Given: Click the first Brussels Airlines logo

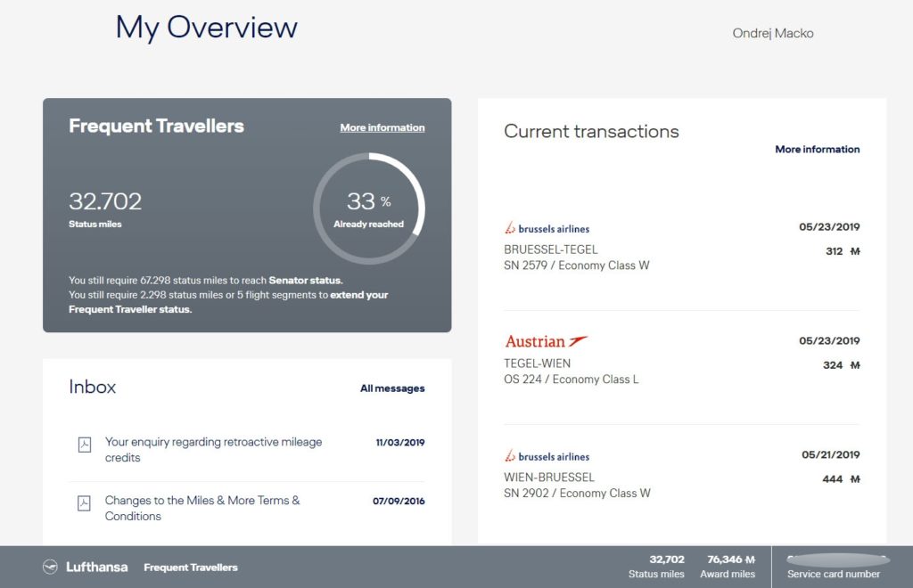Looking at the screenshot, I should [547, 229].
